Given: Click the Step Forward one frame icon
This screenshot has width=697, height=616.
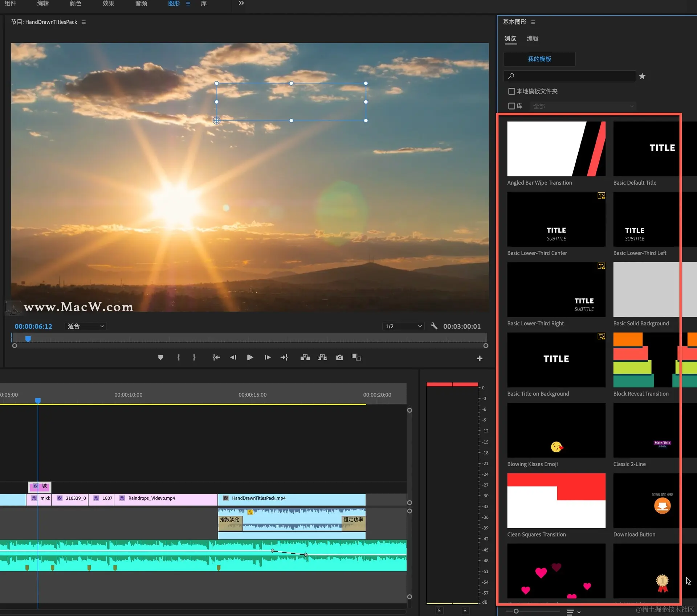Looking at the screenshot, I should coord(268,357).
